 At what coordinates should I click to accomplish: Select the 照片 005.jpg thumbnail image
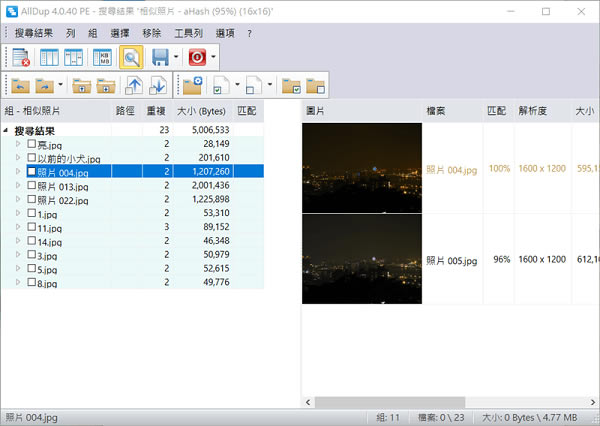pos(361,259)
